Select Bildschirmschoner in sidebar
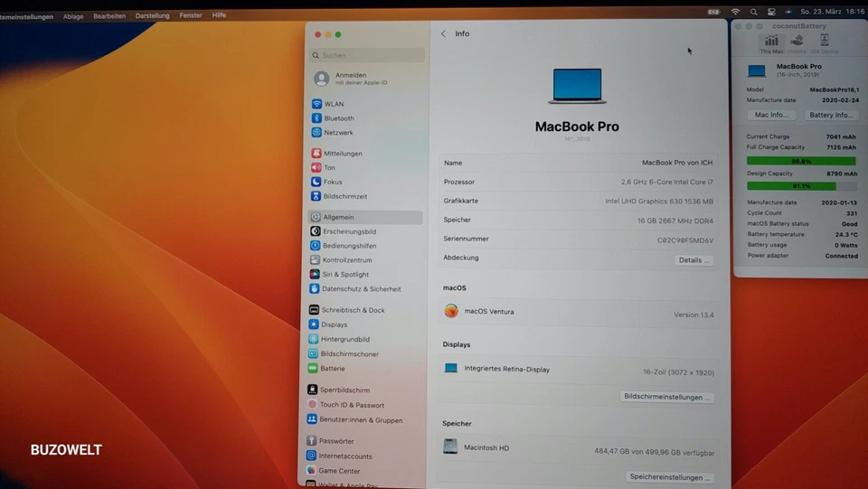The height and width of the screenshot is (489, 868). [344, 354]
